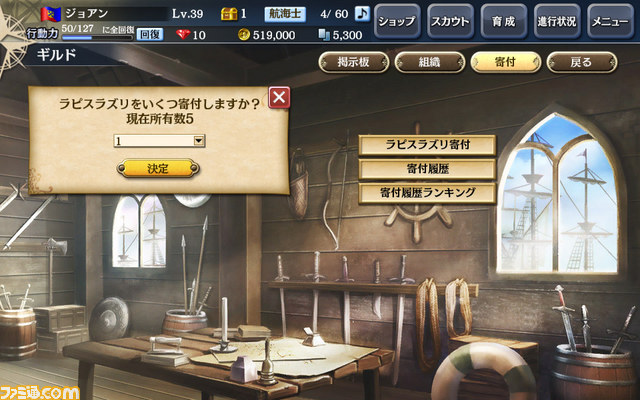Toggle the music note sound icon
Image resolution: width=640 pixels, height=400 pixels.
(362, 13)
